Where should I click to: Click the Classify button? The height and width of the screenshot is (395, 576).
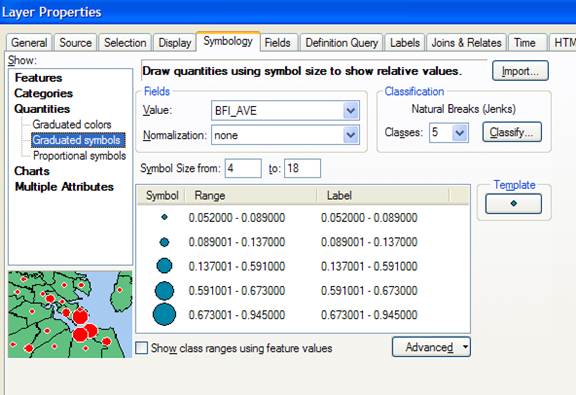pyautogui.click(x=512, y=132)
